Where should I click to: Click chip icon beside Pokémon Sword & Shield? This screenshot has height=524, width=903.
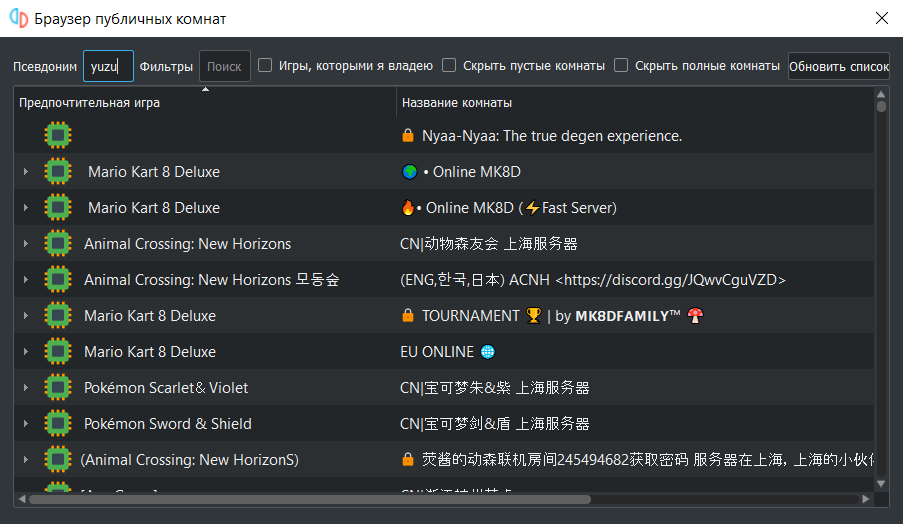click(58, 423)
